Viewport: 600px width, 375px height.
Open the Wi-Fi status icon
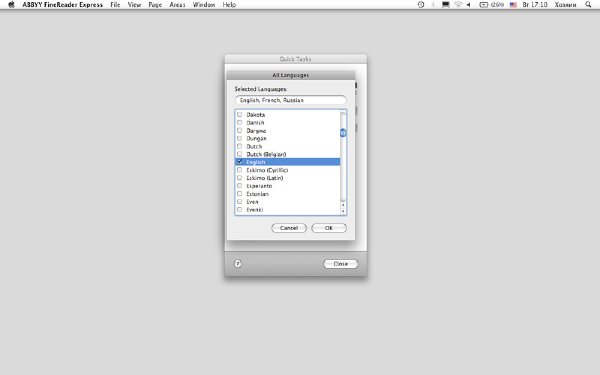click(x=458, y=5)
